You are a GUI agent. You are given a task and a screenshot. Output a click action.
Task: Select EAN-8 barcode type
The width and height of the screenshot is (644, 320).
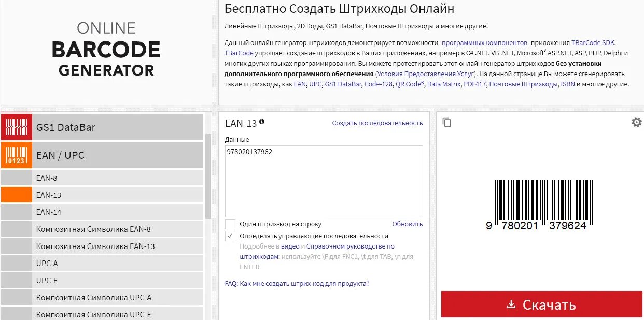coord(102,178)
